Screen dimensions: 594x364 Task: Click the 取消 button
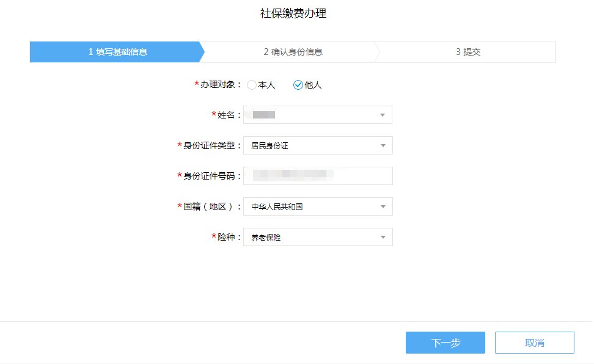pyautogui.click(x=534, y=343)
